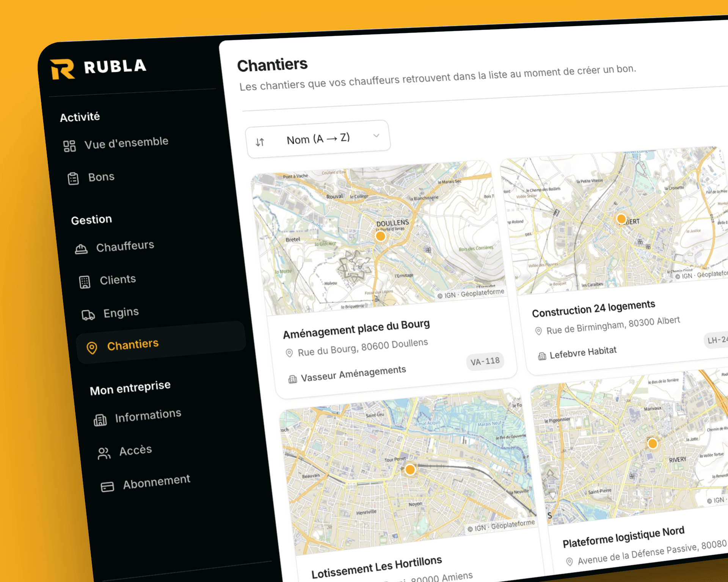
Task: Click the orange marker on Doullens map
Action: click(380, 236)
